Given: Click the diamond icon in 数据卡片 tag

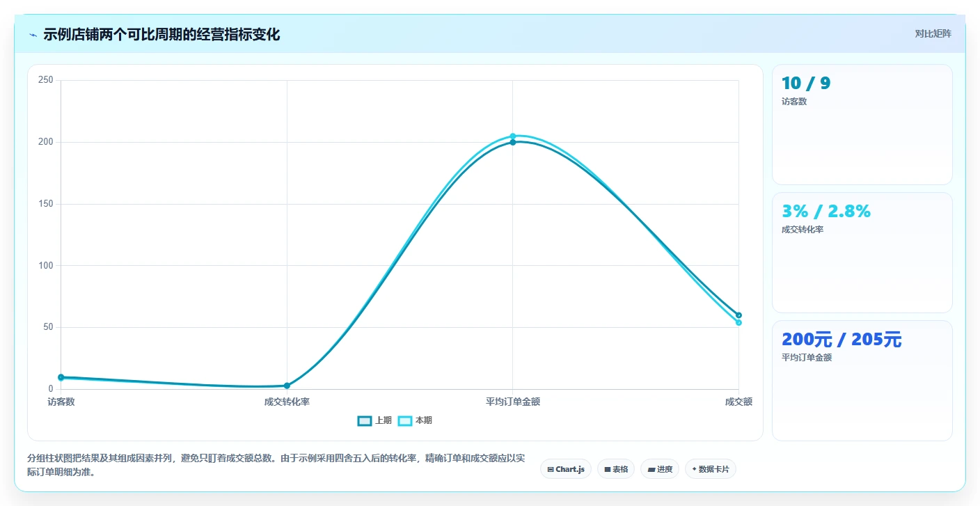Looking at the screenshot, I should pyautogui.click(x=695, y=469).
